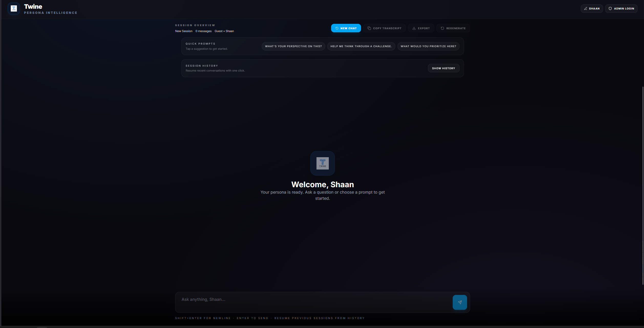Screen dimensions: 644x328
Task: Copy Transcript of the session
Action: click(384, 28)
